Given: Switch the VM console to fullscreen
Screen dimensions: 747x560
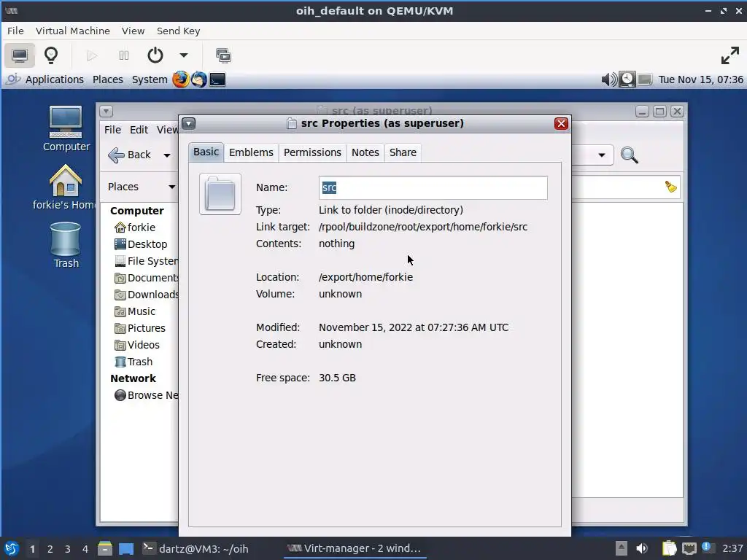Looking at the screenshot, I should (729, 55).
